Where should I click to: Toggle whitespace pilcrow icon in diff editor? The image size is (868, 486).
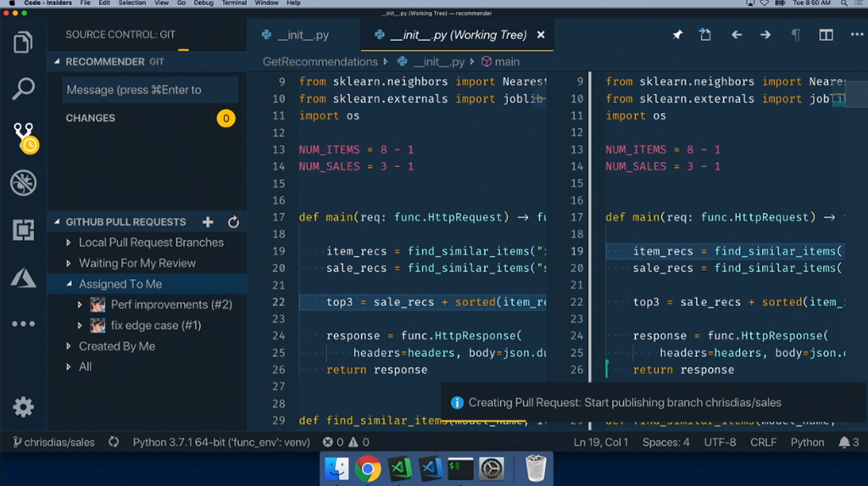(x=795, y=35)
